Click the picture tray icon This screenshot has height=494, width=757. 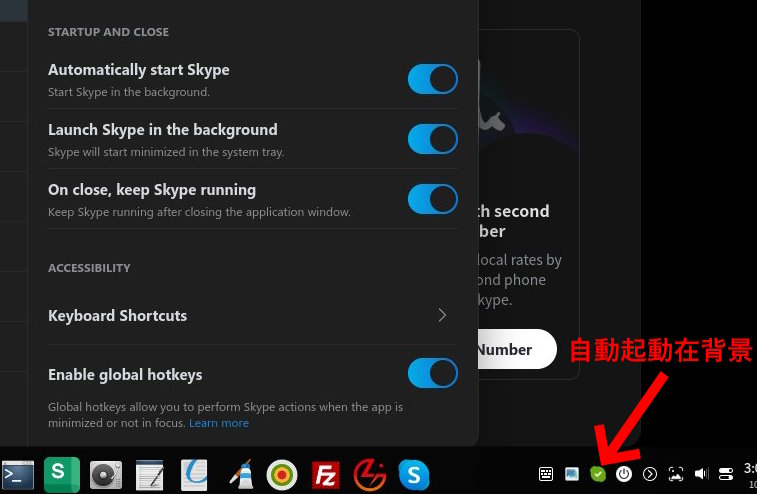[x=572, y=474]
